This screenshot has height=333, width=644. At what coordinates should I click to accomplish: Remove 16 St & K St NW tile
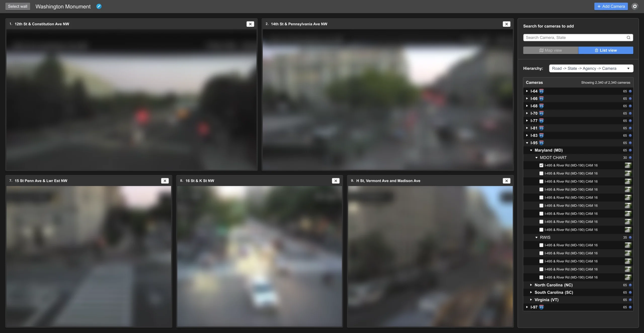(336, 181)
